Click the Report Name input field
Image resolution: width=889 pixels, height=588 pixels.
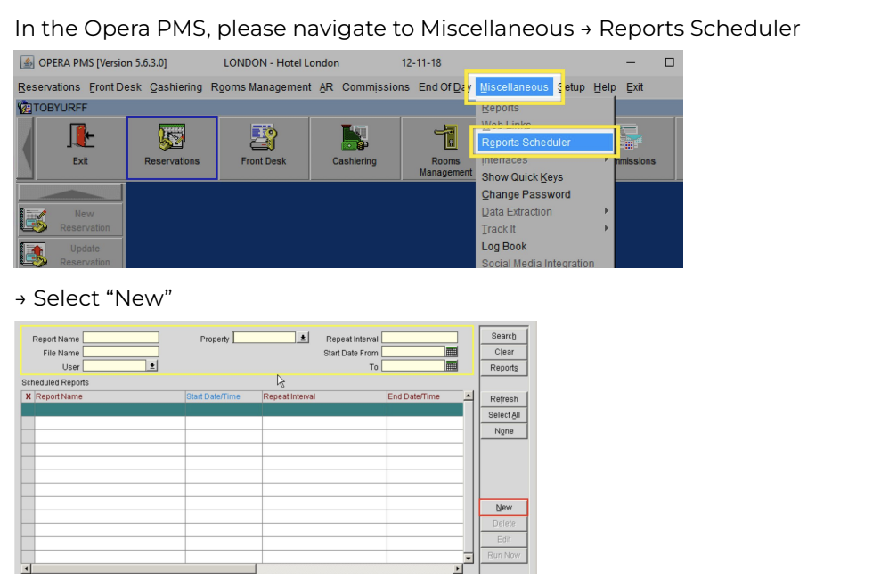(x=121, y=338)
